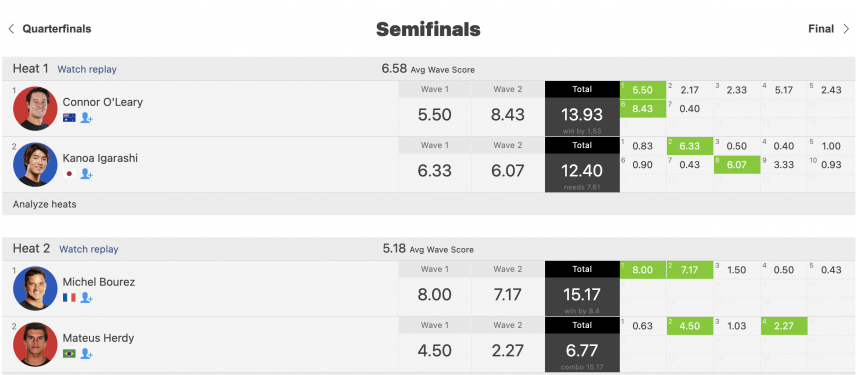856x375 pixels.
Task: Switch to the Quarterfinals round
Action: [x=57, y=29]
